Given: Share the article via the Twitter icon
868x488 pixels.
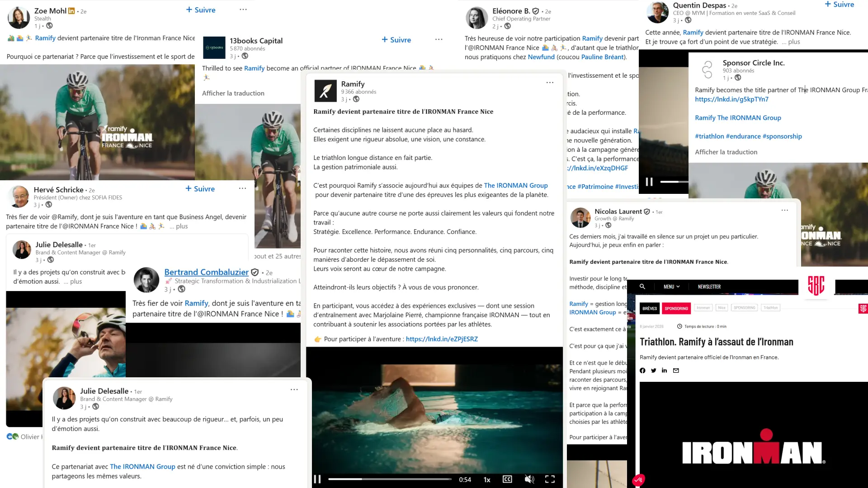Looking at the screenshot, I should 653,371.
